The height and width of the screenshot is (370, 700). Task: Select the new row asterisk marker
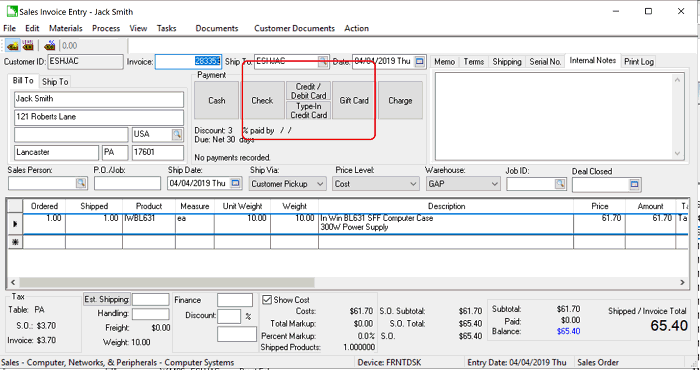click(x=15, y=242)
